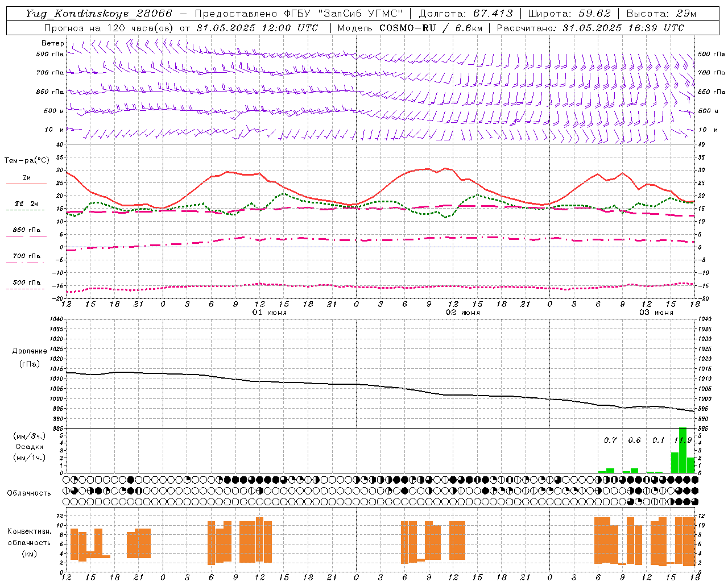728x582 pixels.
Task: Click the 11.9 precipitation total value
Action: tap(682, 440)
